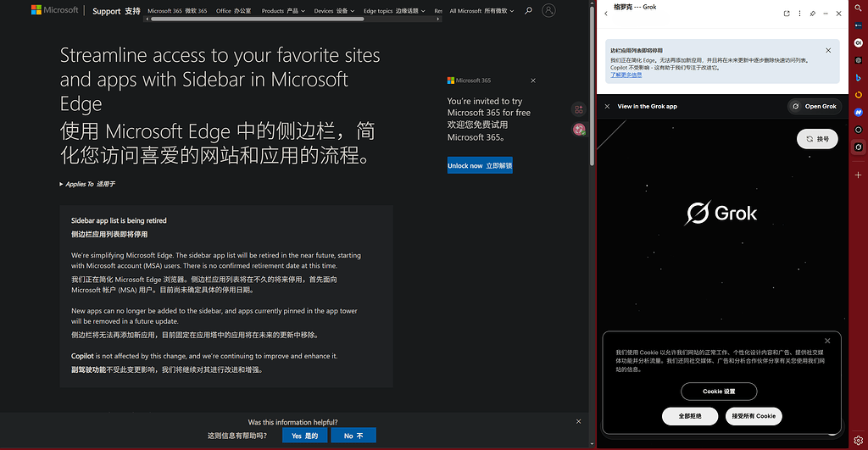The height and width of the screenshot is (450, 868).
Task: Click the nav scrollbar right arrow
Action: pyautogui.click(x=438, y=19)
